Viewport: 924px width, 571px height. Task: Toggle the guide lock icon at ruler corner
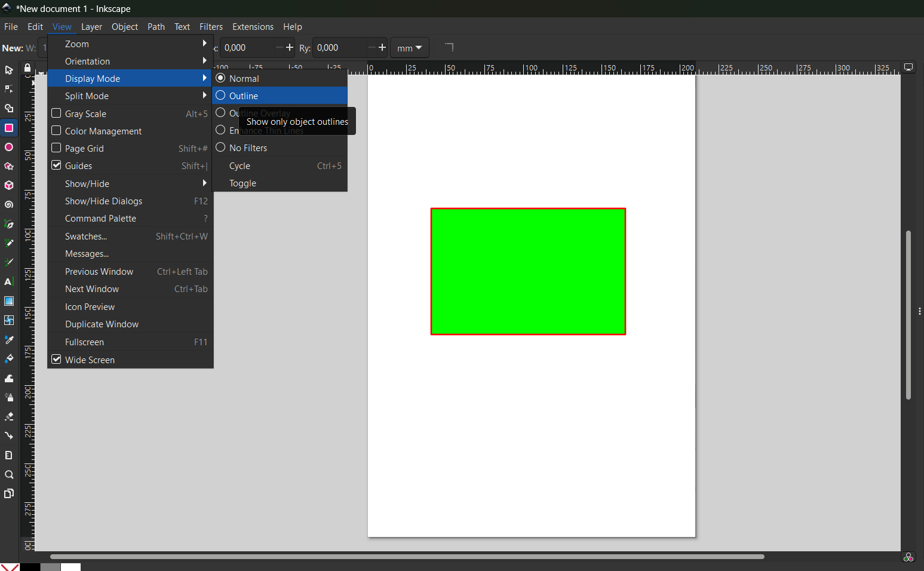click(x=27, y=68)
